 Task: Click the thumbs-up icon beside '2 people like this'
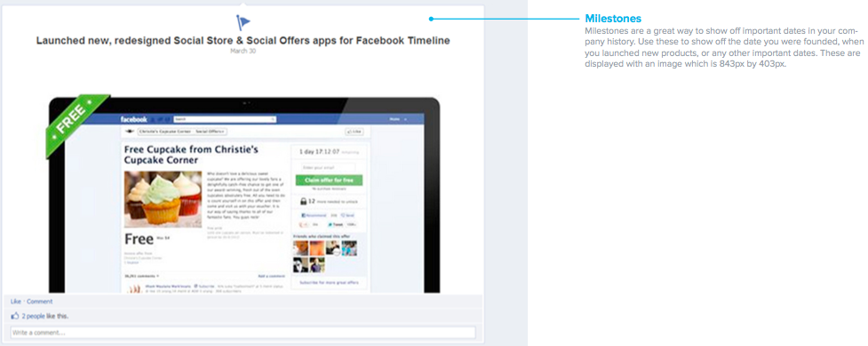click(x=15, y=316)
